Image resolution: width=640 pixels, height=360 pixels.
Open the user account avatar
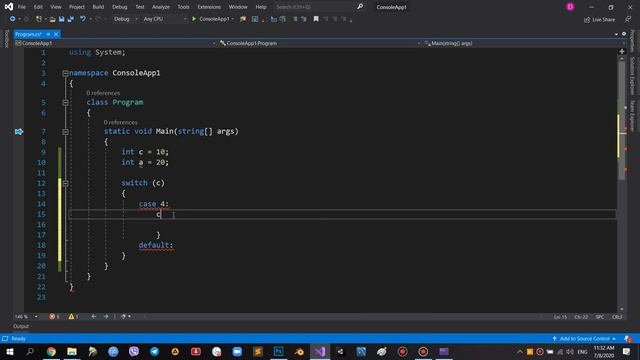[570, 7]
